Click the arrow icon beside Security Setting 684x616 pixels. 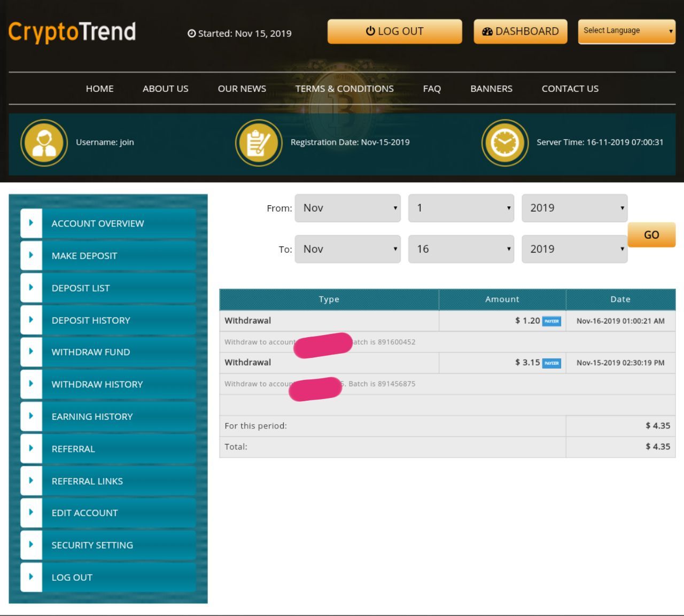point(31,545)
